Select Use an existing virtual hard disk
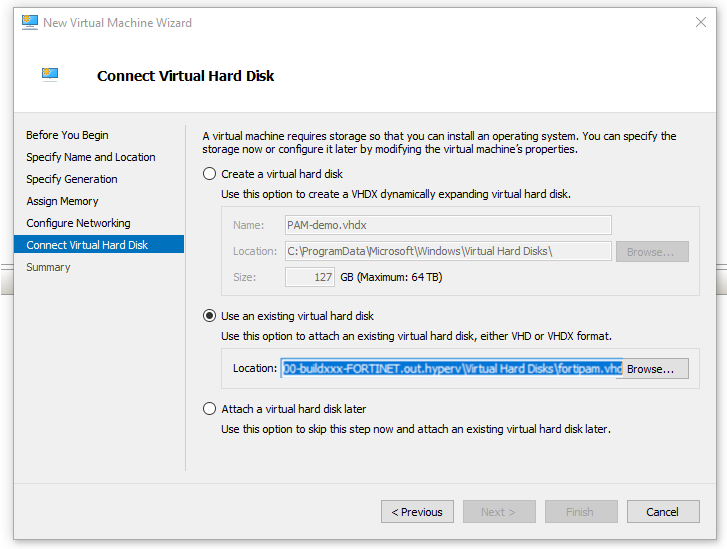This screenshot has height=549, width=727. [209, 316]
